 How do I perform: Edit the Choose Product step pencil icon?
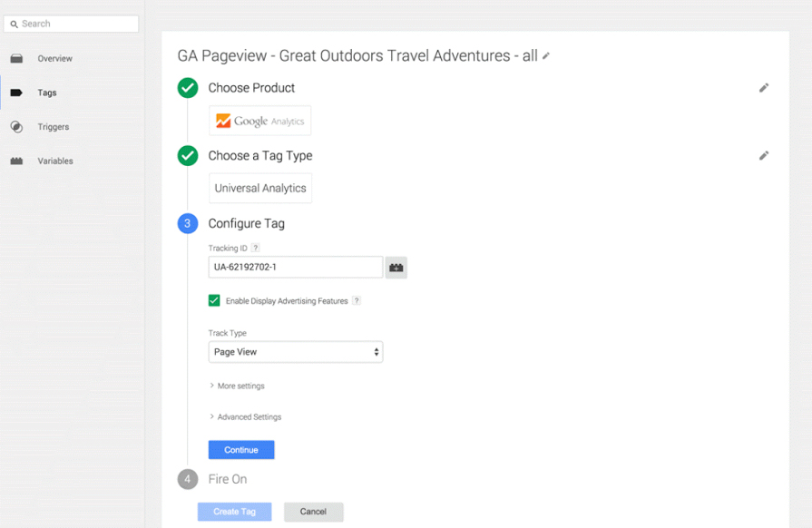764,88
